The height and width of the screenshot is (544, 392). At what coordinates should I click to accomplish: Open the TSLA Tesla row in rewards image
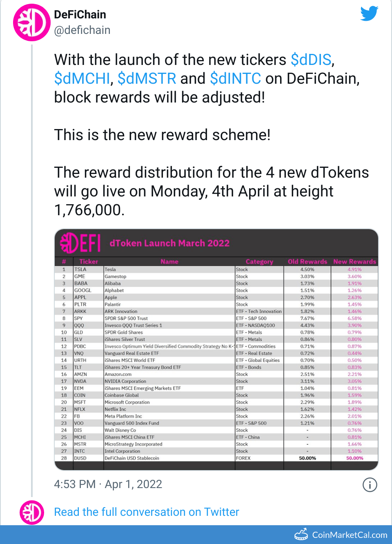coord(163,270)
